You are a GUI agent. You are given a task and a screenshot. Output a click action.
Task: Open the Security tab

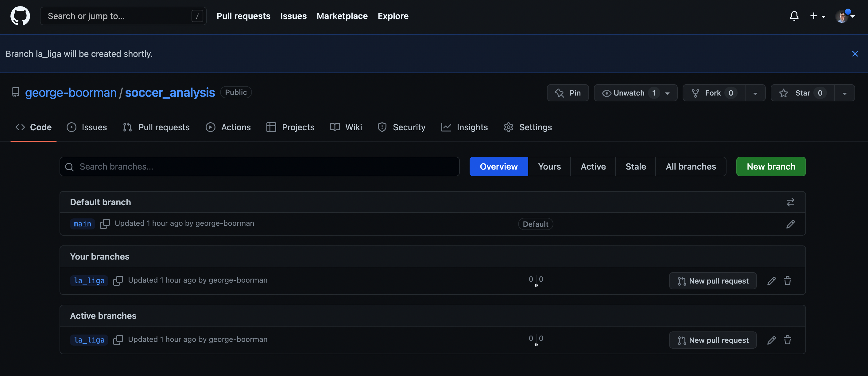402,127
